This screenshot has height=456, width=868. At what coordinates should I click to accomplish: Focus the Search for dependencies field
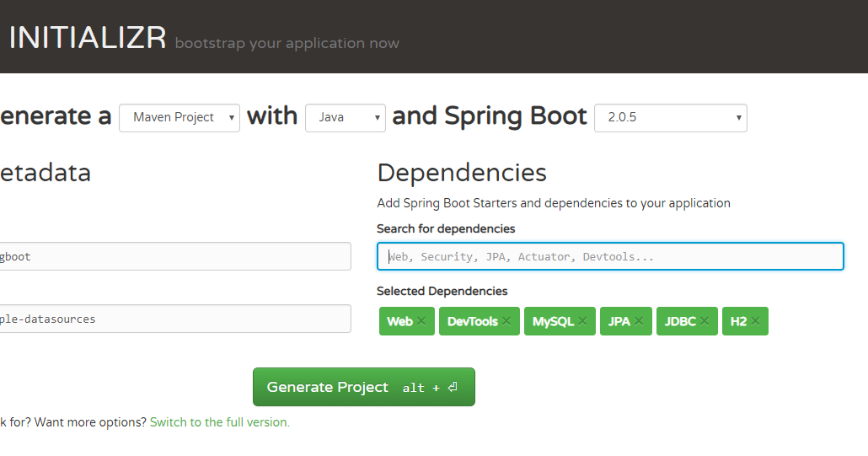coord(610,256)
